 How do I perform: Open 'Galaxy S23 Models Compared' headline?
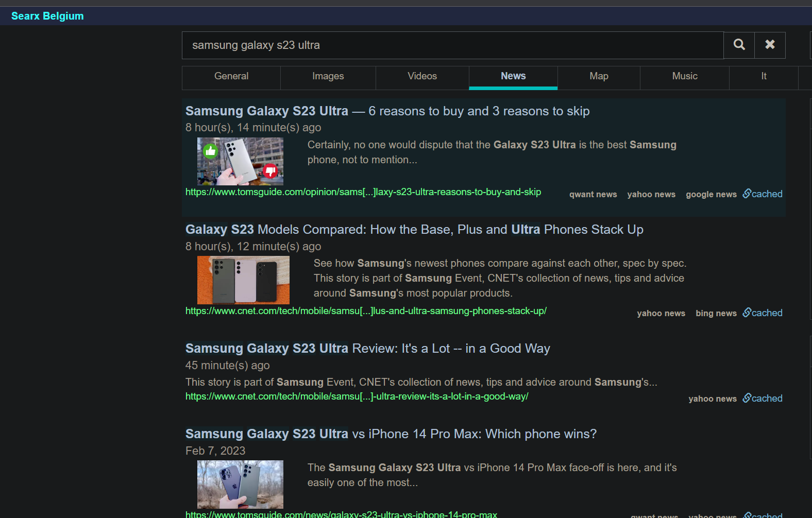tap(414, 230)
